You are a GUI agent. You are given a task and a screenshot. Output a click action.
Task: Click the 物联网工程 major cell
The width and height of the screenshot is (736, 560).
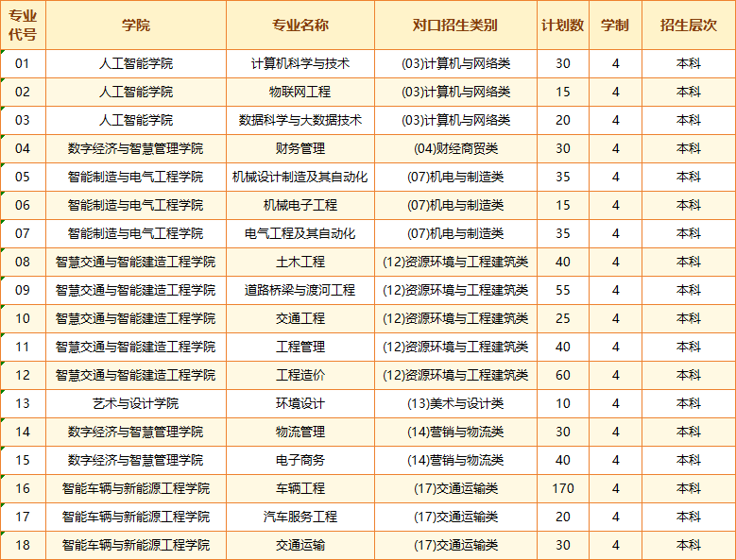[300, 93]
